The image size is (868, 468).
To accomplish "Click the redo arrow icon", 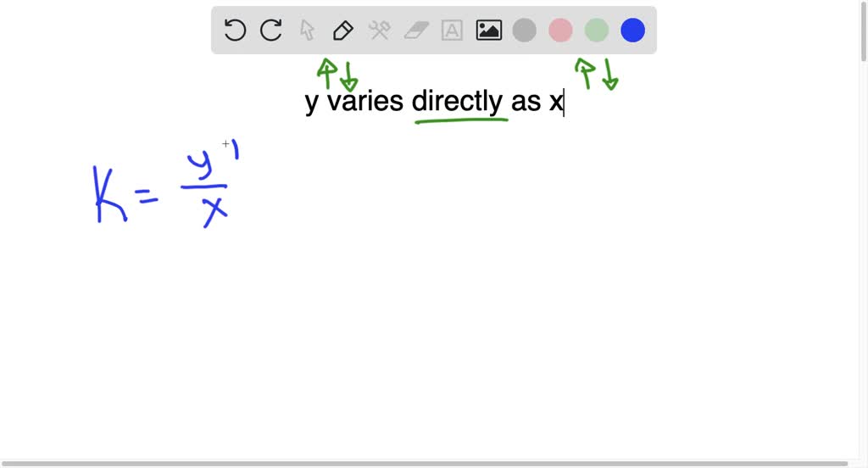I will click(x=271, y=30).
